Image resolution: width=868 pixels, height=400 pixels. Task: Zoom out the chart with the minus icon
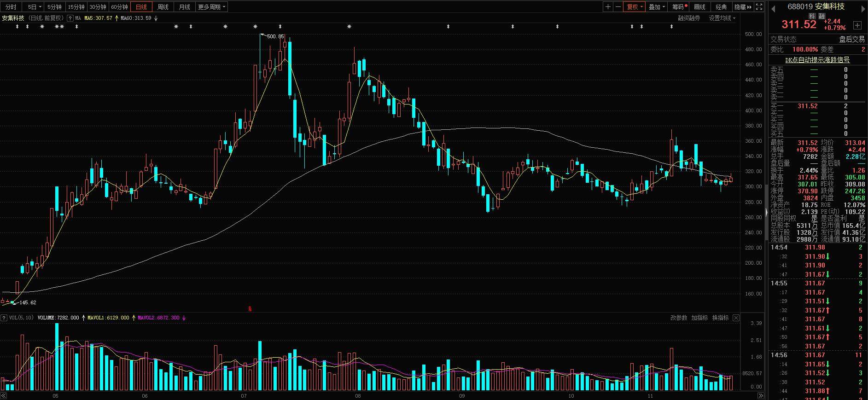[618, 7]
